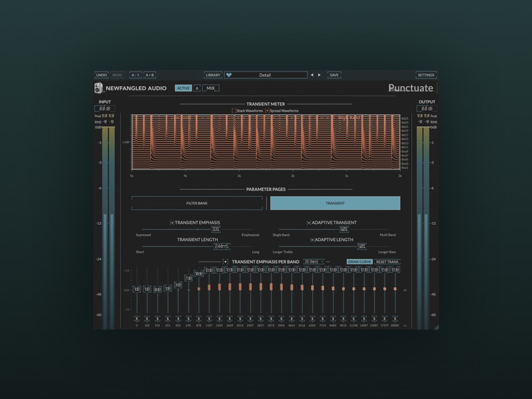Open the preset Library
Viewport: 532px width, 399px height.
coord(213,75)
